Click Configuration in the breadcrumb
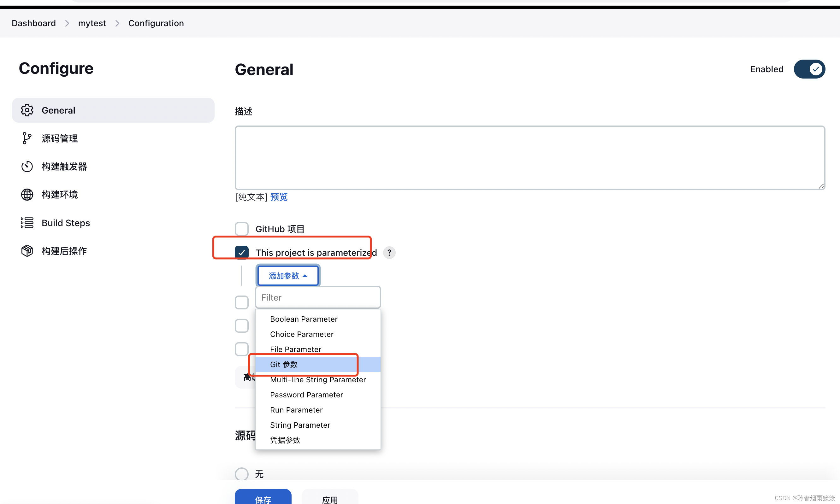840x504 pixels. 156,23
